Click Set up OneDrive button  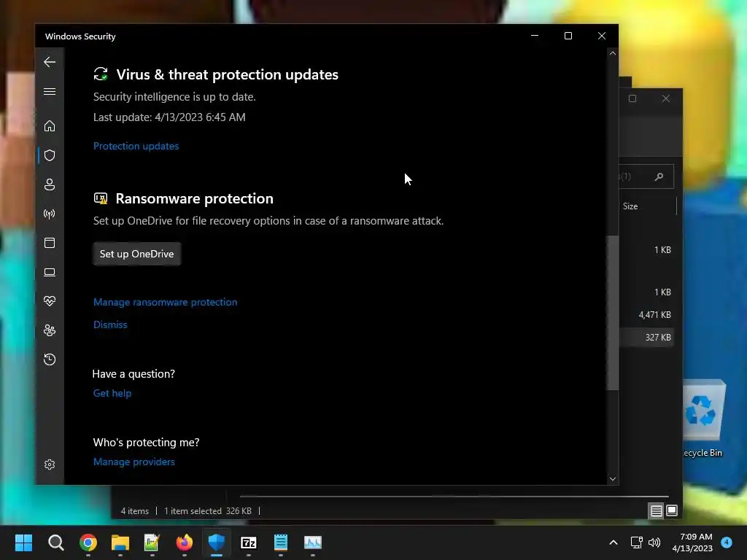tap(136, 254)
